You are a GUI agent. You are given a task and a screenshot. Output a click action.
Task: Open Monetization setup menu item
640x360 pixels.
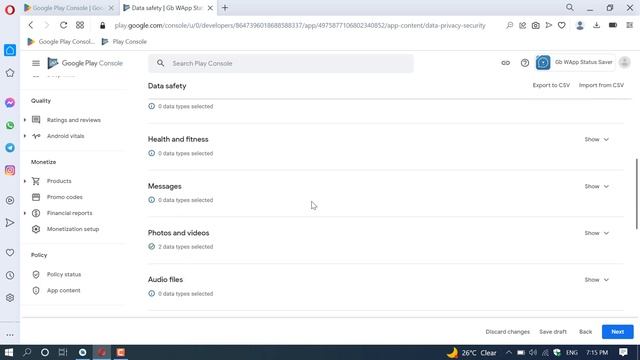[x=73, y=229]
